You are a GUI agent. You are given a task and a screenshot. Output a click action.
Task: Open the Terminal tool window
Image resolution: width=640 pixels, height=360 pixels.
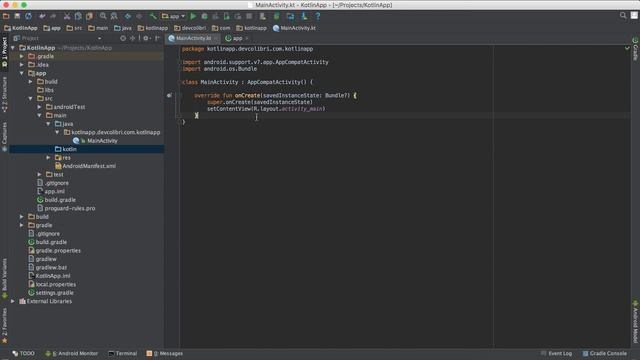(122, 353)
